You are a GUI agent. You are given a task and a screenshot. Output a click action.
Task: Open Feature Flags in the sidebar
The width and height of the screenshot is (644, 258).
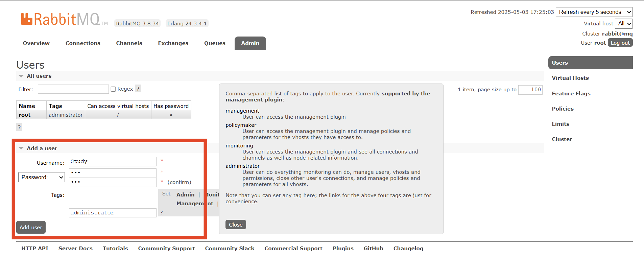[571, 93]
